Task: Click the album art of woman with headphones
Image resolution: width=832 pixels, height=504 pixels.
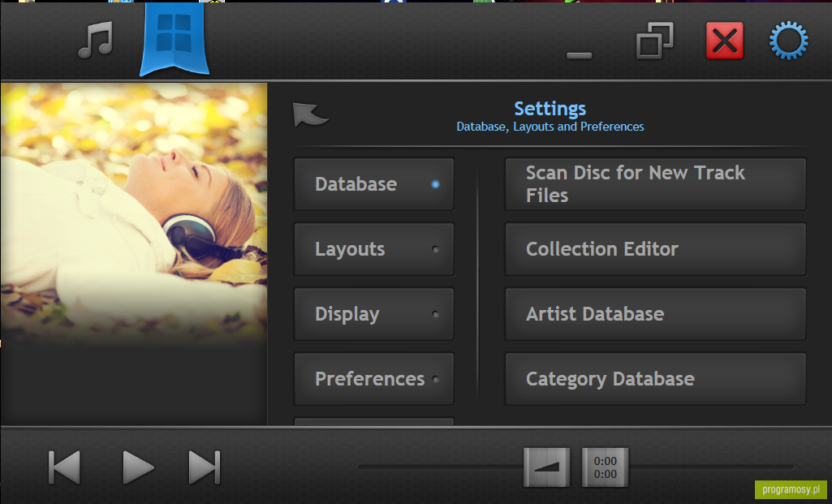Action: click(134, 215)
